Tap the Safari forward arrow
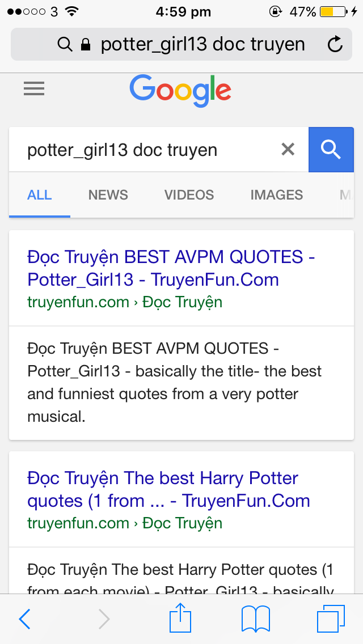Screen dimensions: 363x644 point(104,619)
